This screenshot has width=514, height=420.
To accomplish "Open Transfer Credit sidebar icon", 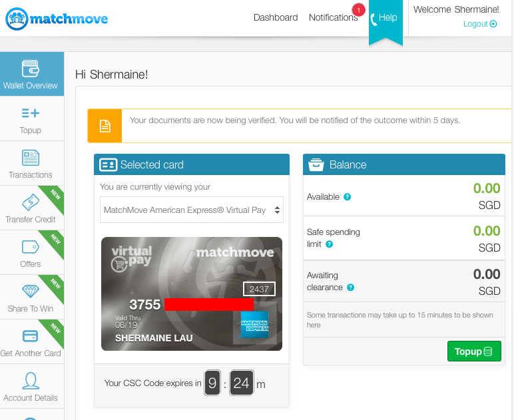I will (x=31, y=202).
